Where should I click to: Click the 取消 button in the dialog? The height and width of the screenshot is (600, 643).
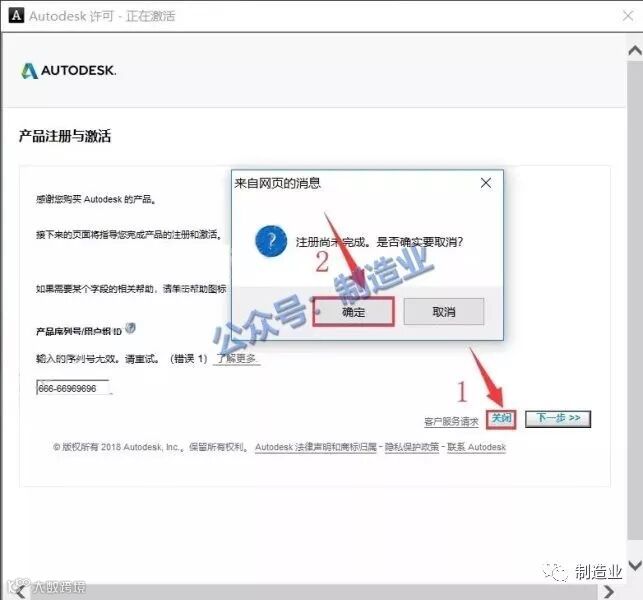click(444, 312)
